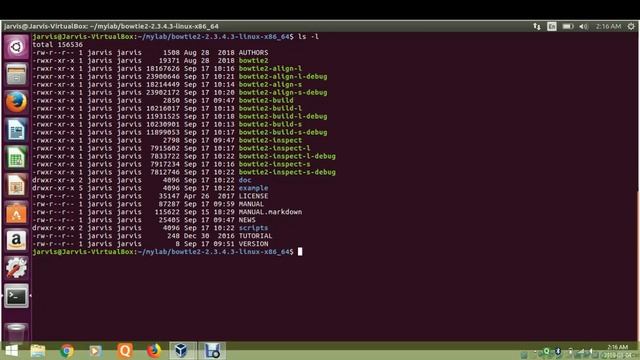Open LibreOffice Calc from the launcher
Viewport: 640px width, 360px height.
pyautogui.click(x=16, y=158)
